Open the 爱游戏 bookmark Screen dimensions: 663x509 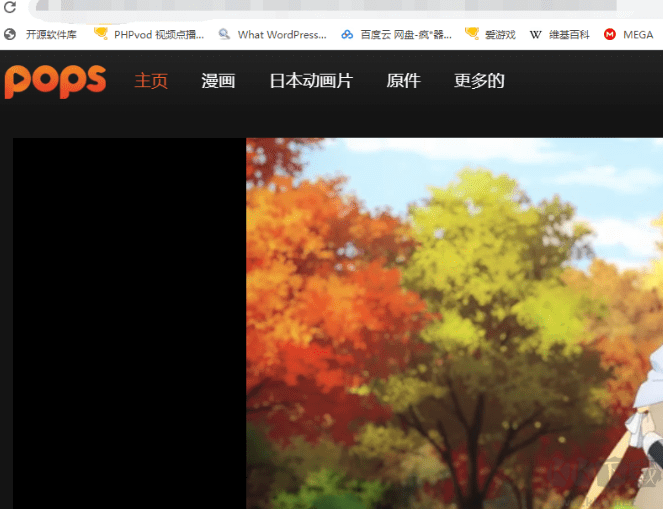[x=500, y=35]
